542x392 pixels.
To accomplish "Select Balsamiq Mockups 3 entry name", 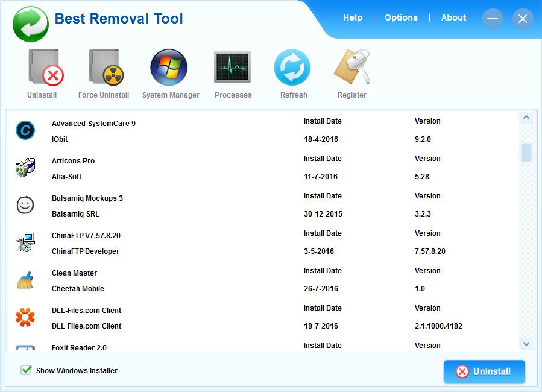I will pyautogui.click(x=87, y=198).
